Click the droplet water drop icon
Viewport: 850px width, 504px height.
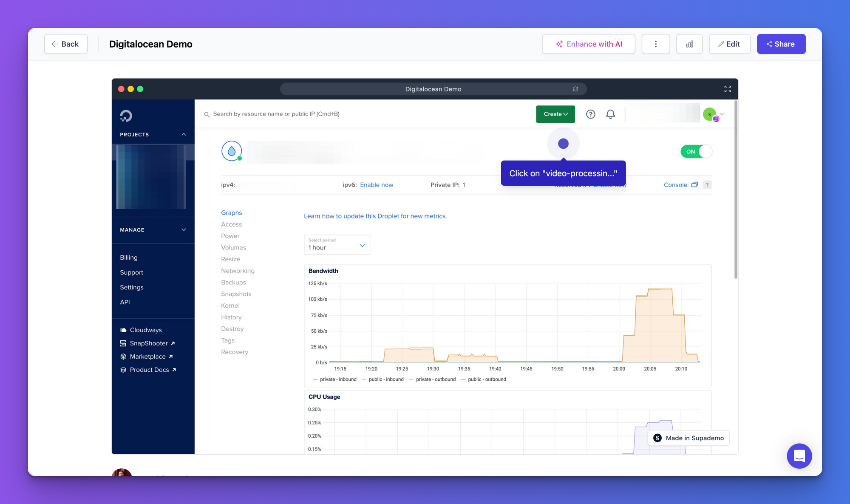232,151
